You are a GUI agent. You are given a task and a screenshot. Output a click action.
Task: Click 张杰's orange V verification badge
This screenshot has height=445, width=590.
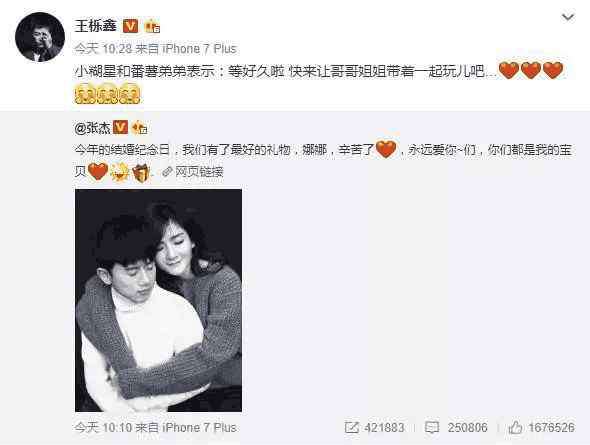120,127
